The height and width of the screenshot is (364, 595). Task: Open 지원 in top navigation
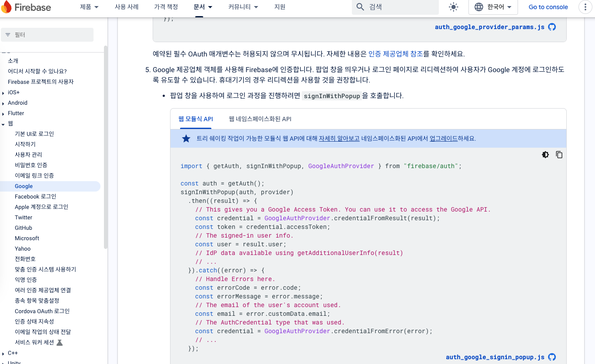(280, 7)
